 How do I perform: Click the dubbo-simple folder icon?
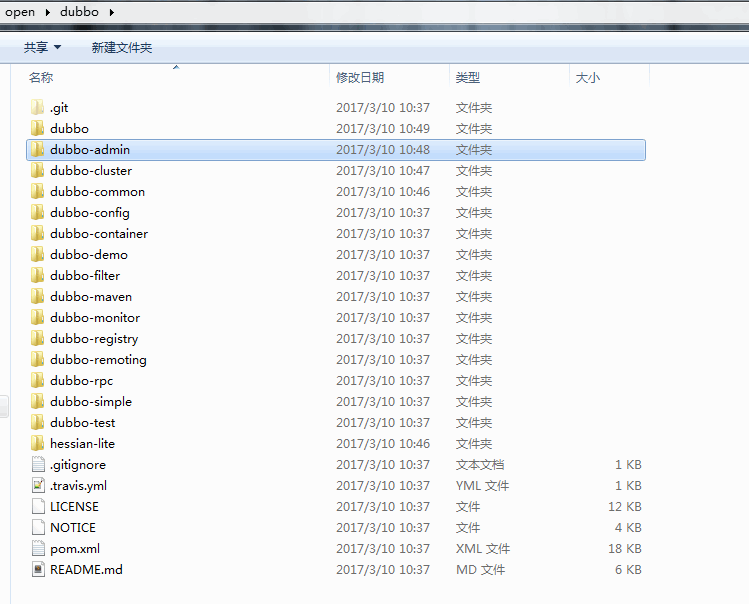pyautogui.click(x=37, y=402)
